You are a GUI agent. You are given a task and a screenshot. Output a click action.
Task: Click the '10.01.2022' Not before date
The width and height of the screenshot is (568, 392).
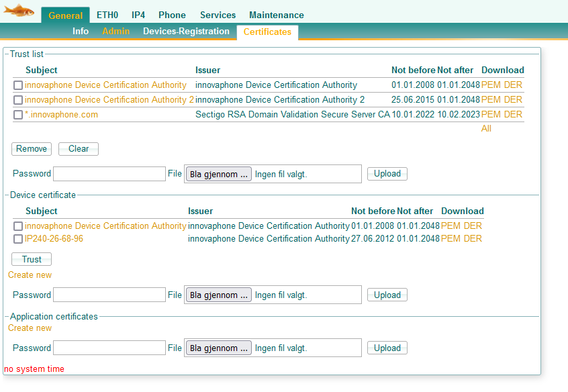[413, 115]
